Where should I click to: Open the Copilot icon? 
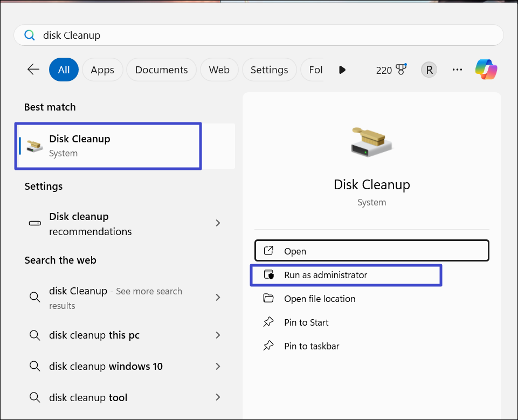pos(486,70)
